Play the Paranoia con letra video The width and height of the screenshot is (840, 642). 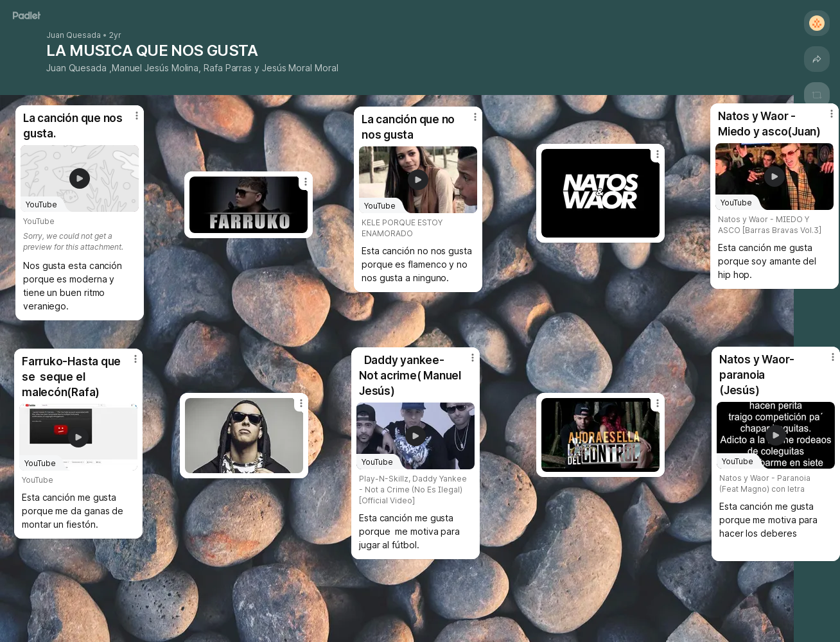tap(776, 435)
